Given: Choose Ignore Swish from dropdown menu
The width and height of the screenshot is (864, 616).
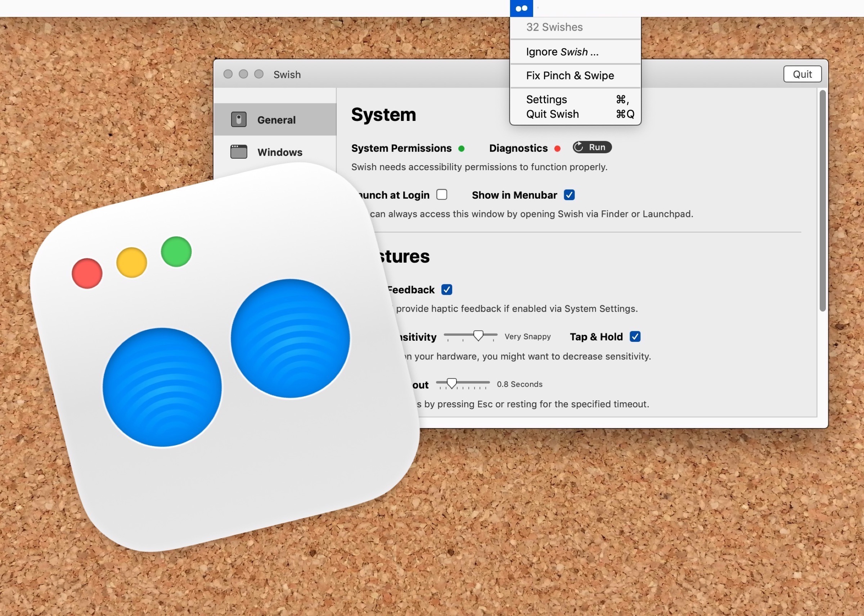Looking at the screenshot, I should tap(562, 52).
